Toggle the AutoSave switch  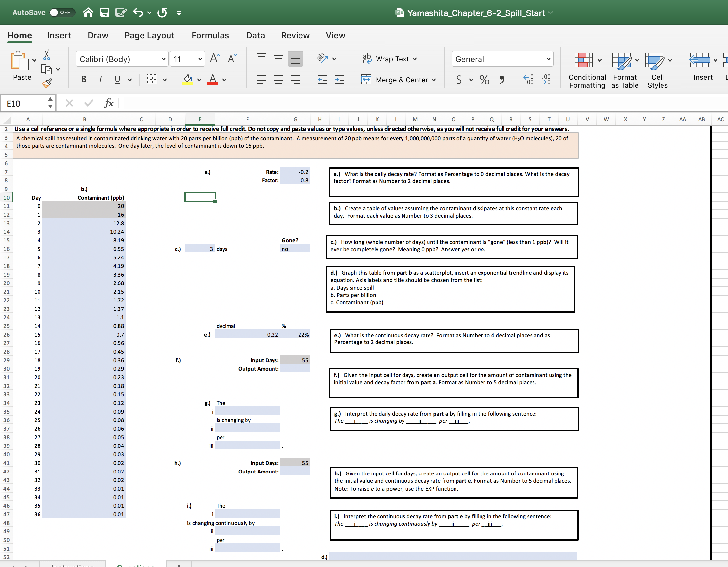(x=62, y=13)
